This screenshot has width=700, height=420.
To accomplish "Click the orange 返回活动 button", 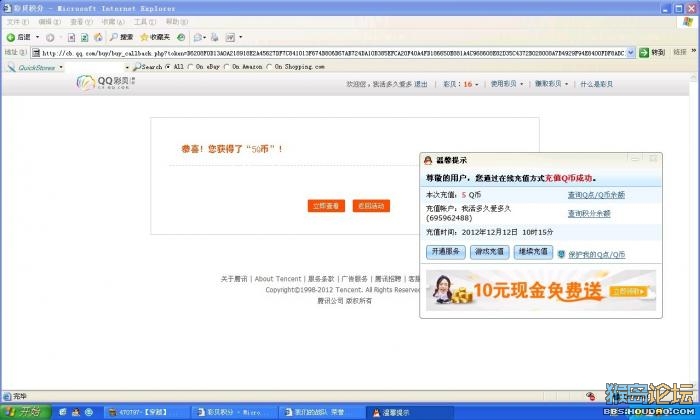I will point(371,206).
